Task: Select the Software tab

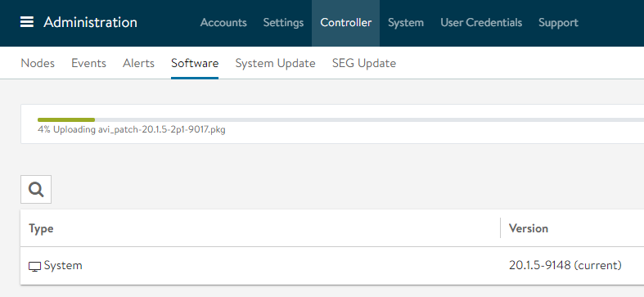Action: (195, 63)
